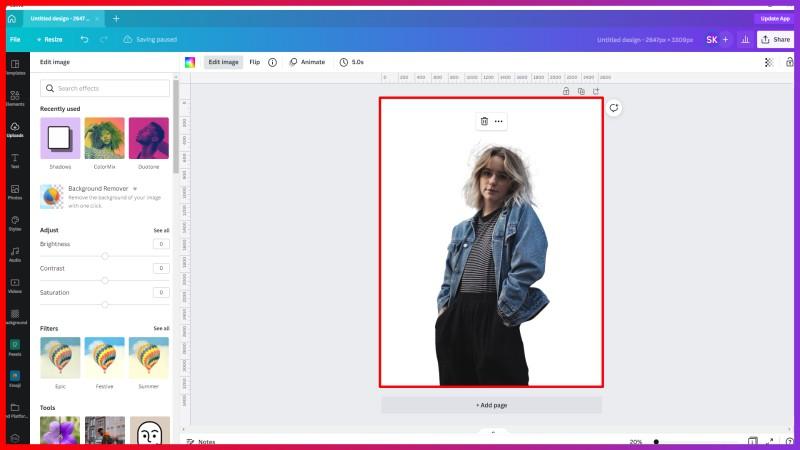
Task: Expand all Adjust settings via See all
Action: click(x=160, y=230)
